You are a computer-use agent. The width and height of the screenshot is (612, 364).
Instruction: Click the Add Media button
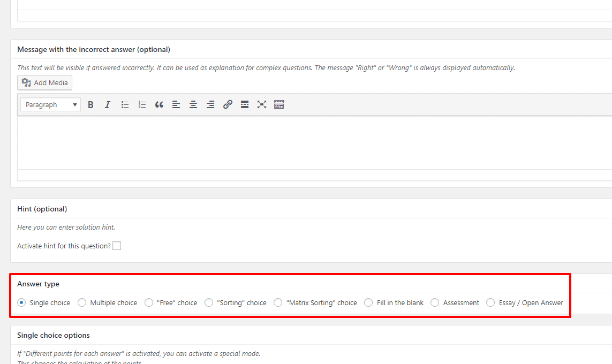[x=45, y=83]
